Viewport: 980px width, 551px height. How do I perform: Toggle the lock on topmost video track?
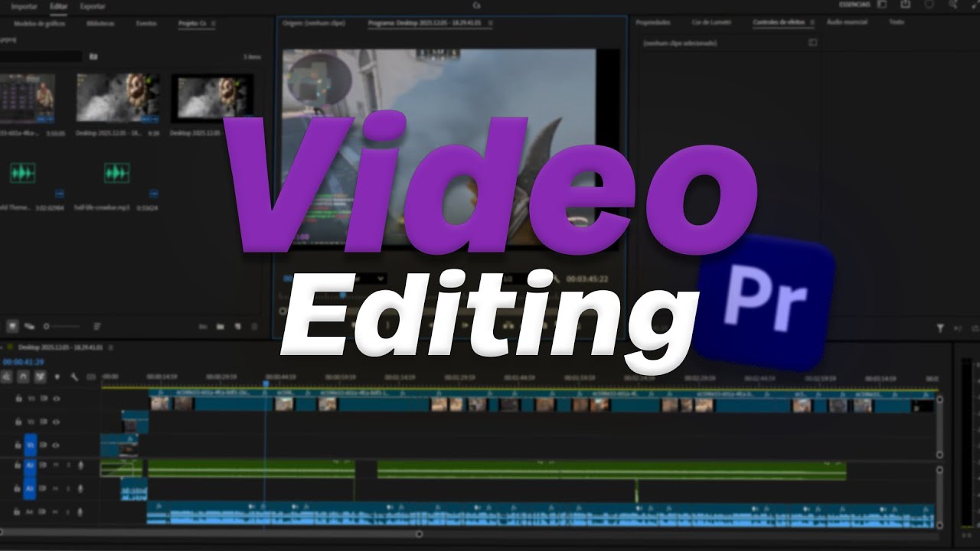tap(18, 399)
